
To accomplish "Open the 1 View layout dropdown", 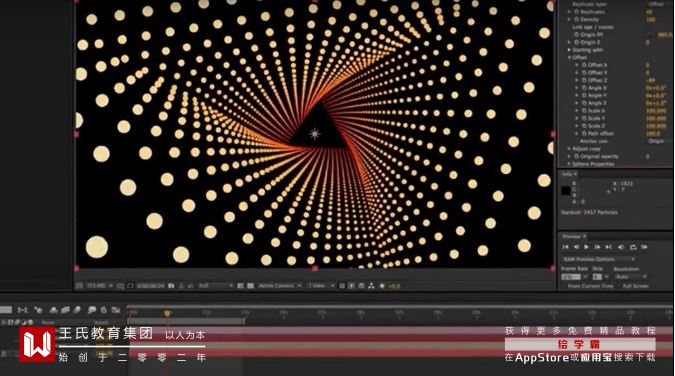I will [x=321, y=286].
